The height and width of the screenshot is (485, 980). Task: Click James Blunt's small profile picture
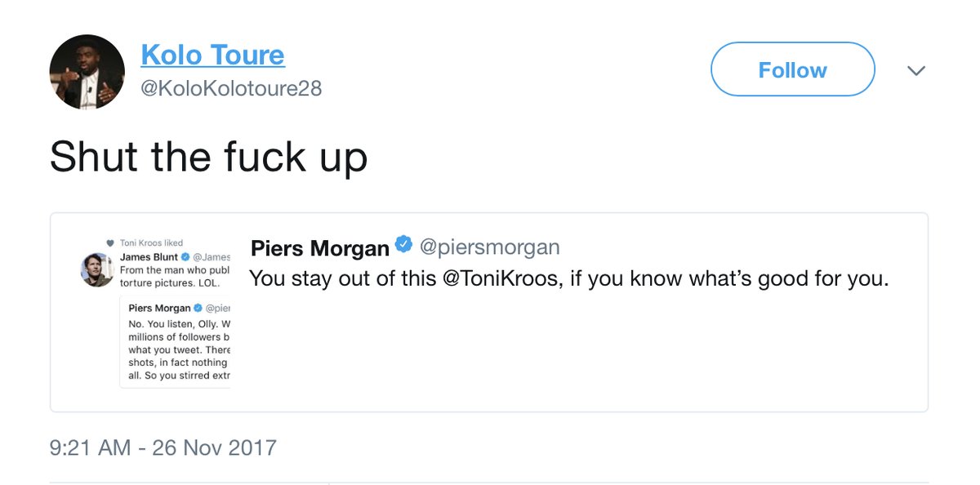tap(97, 269)
